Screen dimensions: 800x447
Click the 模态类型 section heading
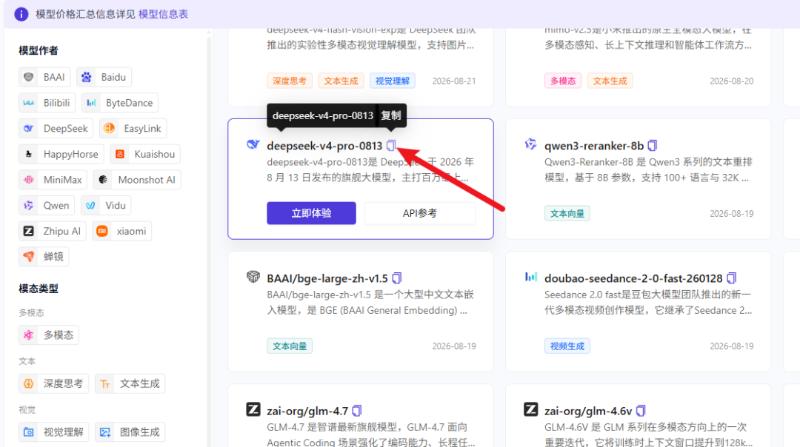(38, 288)
